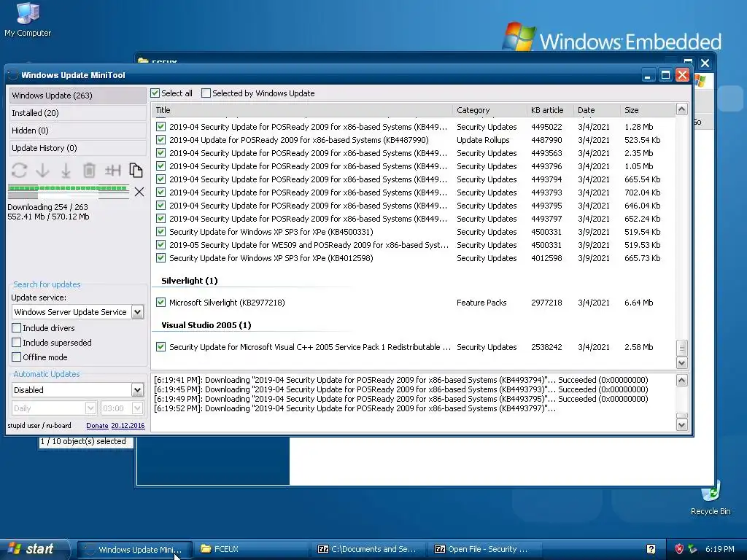Screen dimensions: 747x560
Task: Click the green download progress bar
Action: coord(69,189)
